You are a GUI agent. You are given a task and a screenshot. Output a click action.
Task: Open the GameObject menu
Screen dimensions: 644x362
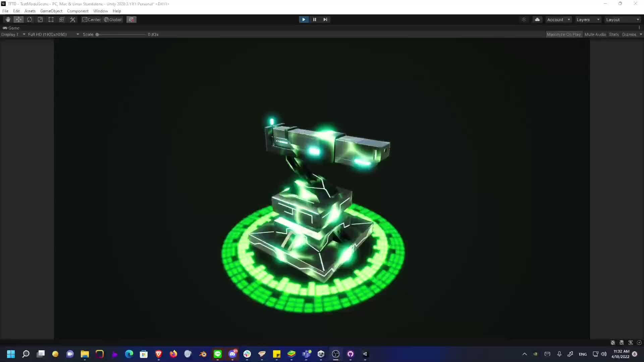pyautogui.click(x=51, y=11)
